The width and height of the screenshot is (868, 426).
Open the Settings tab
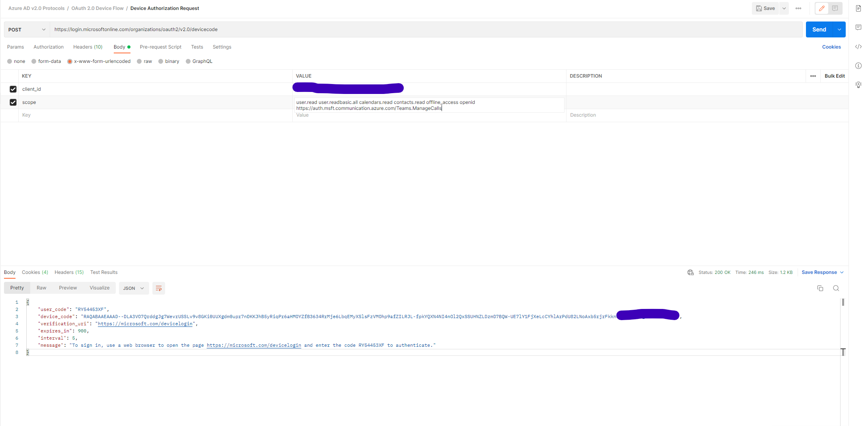(222, 47)
